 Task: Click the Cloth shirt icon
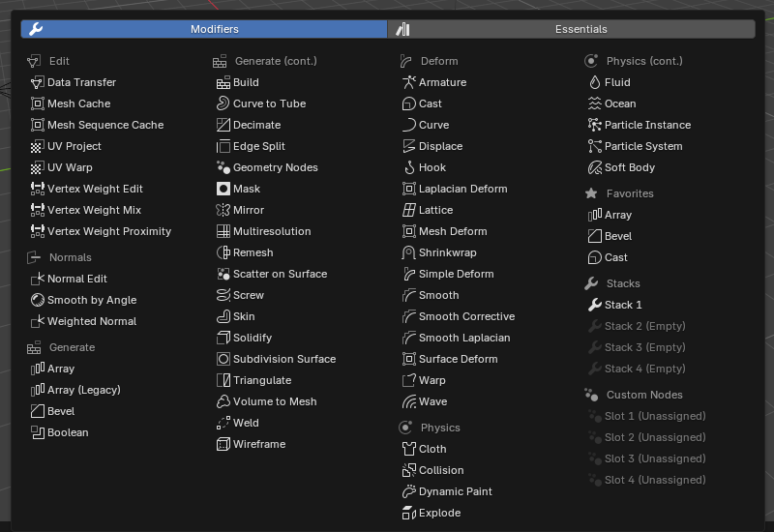(x=408, y=449)
